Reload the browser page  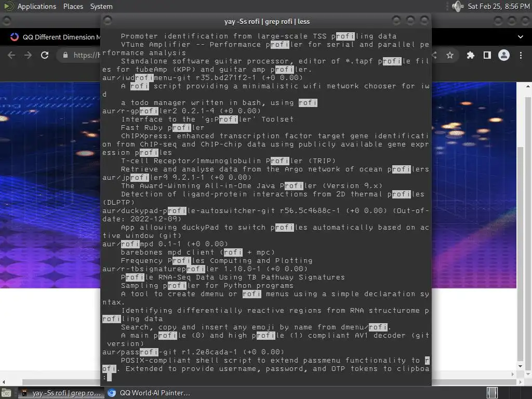45,55
